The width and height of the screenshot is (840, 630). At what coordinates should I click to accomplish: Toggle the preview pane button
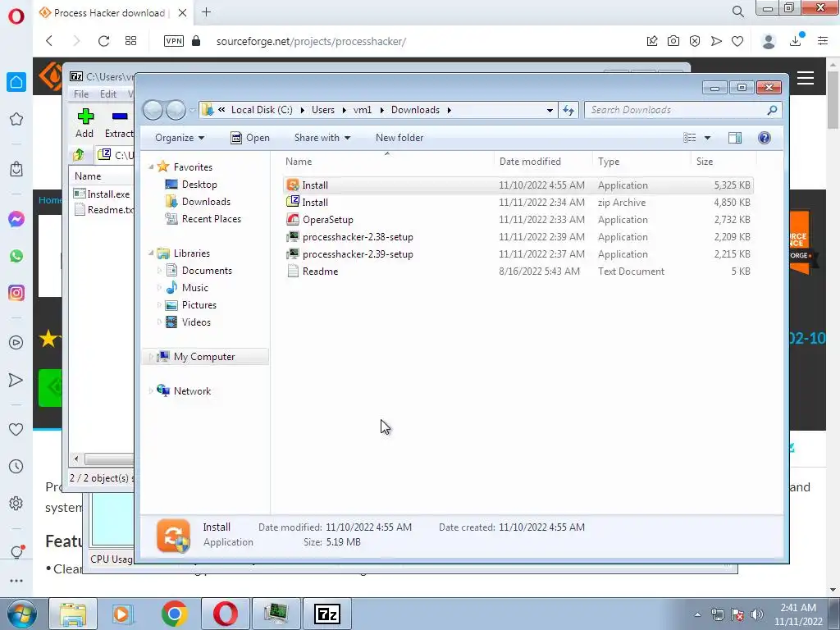[735, 138]
